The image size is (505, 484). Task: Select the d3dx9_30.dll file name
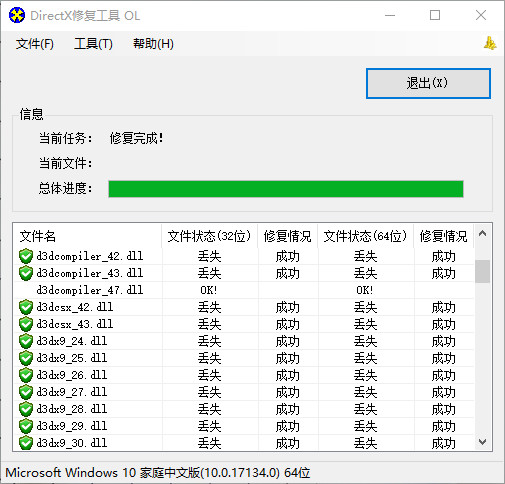tap(72, 443)
